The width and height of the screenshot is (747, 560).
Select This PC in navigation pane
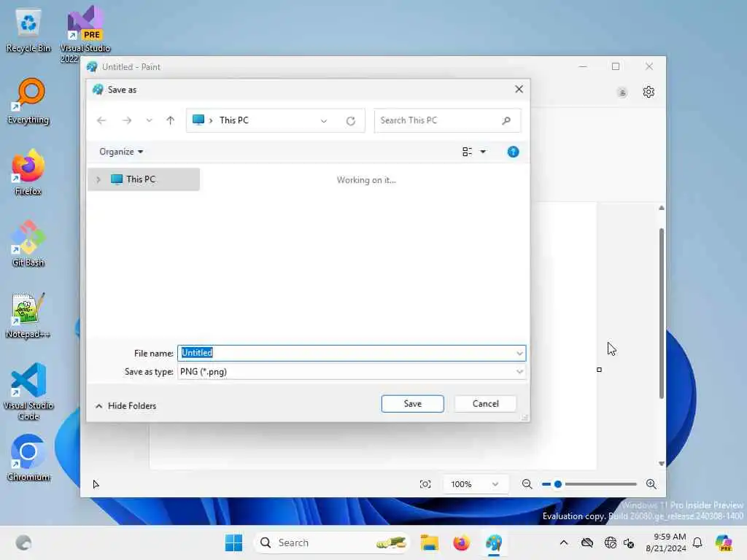click(x=144, y=179)
